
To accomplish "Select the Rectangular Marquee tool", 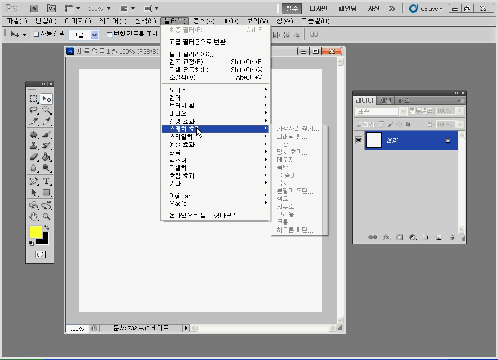I will (34, 99).
